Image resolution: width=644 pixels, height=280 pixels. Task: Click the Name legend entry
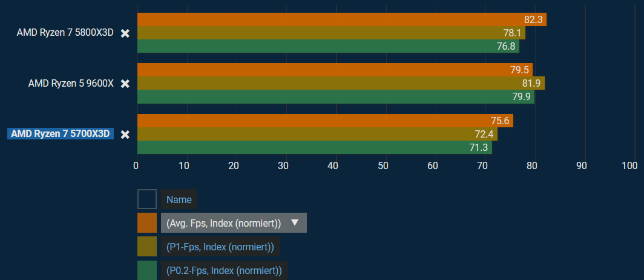pyautogui.click(x=179, y=199)
